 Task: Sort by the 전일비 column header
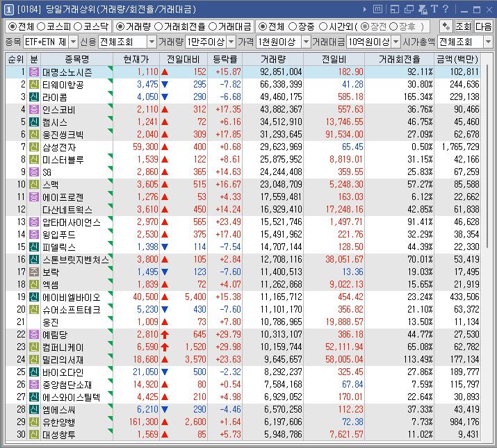point(334,59)
